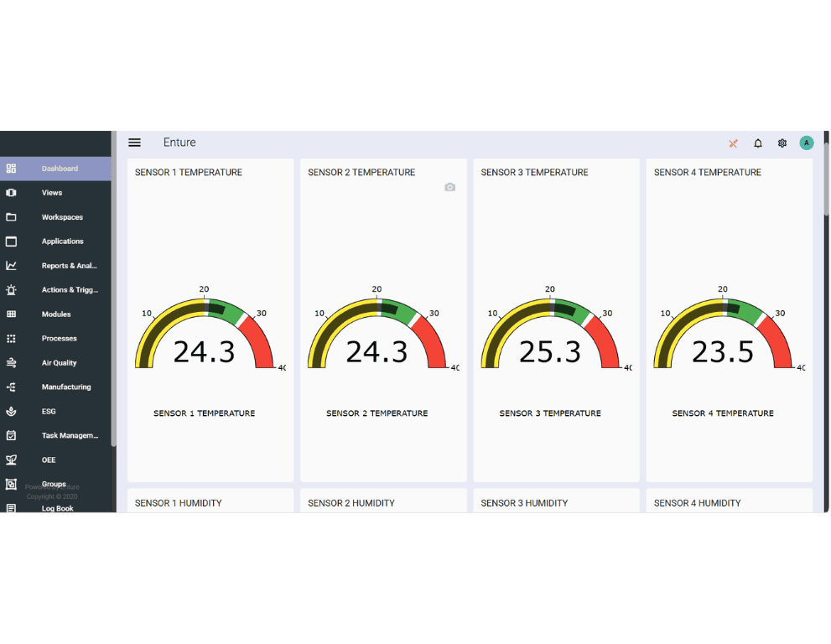This screenshot has width=831, height=644.
Task: Click the Air Quality wind icon
Action: point(11,363)
